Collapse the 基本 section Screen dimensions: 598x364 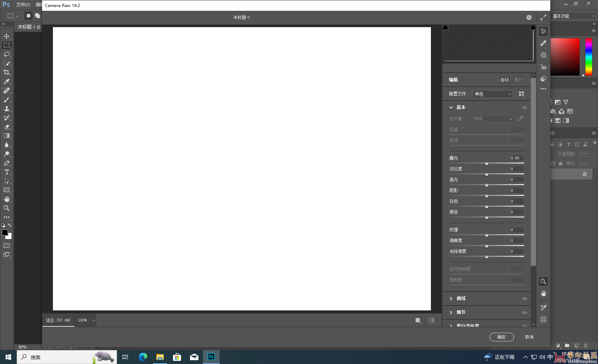(451, 108)
